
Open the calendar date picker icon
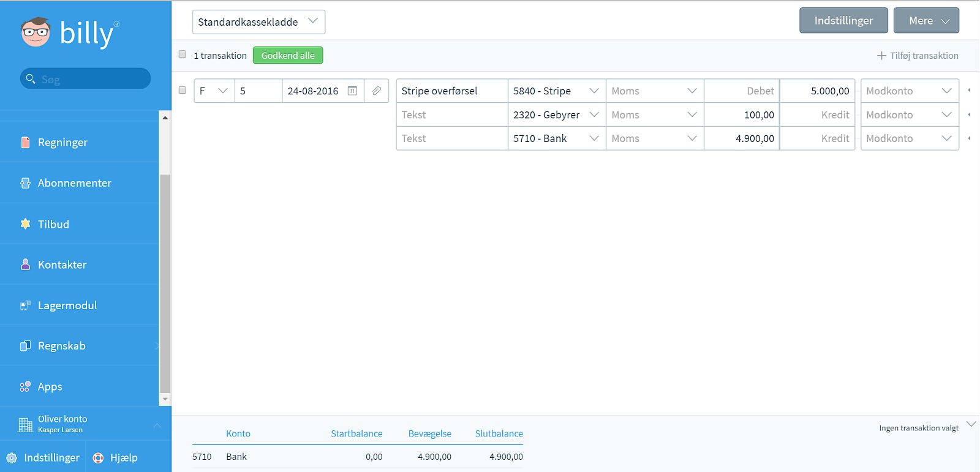coord(352,91)
